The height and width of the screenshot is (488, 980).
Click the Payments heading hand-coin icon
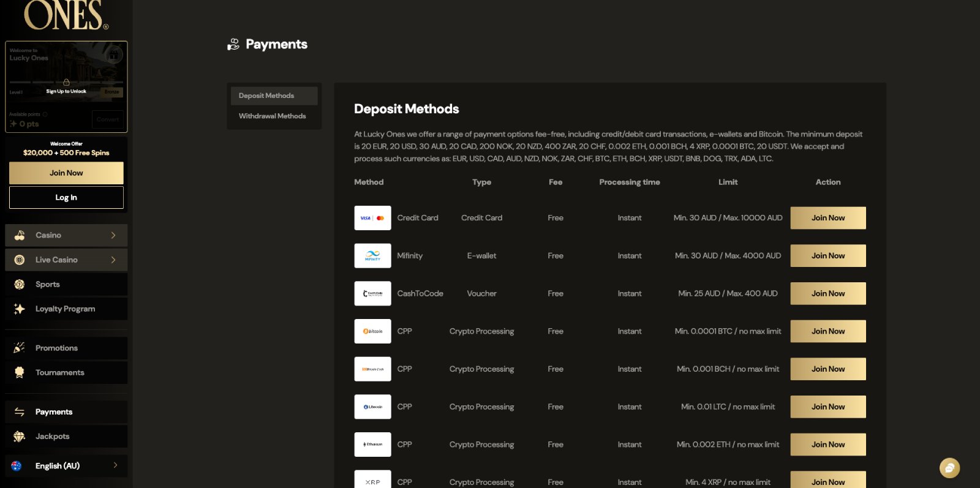[233, 44]
